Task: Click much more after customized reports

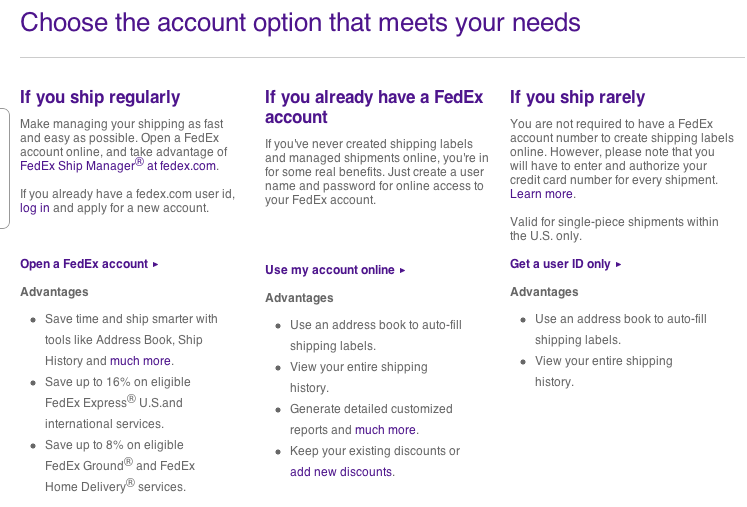Action: click(385, 430)
